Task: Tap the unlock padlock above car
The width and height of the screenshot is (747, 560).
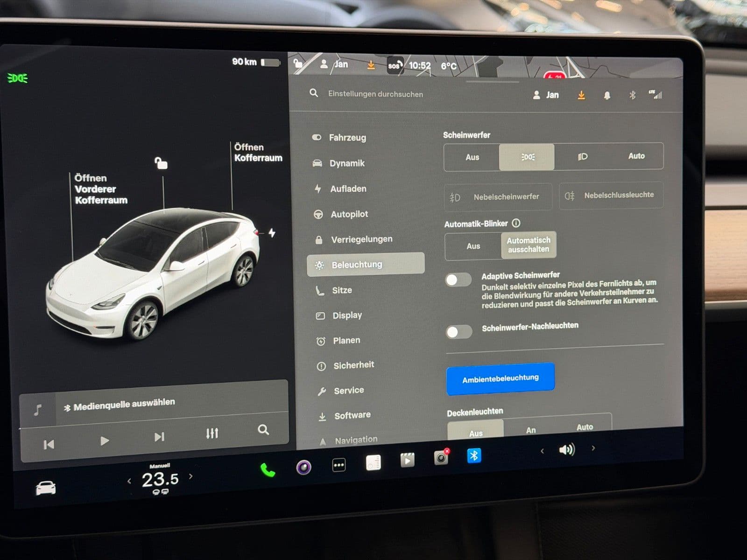Action: point(161,163)
